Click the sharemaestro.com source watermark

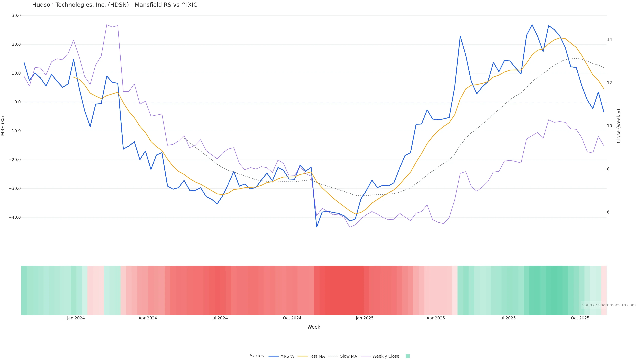coord(609,305)
